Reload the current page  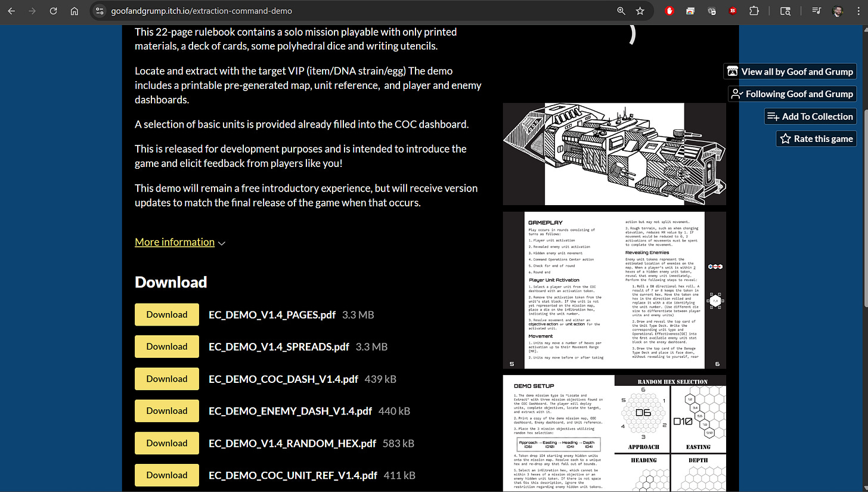click(x=53, y=11)
